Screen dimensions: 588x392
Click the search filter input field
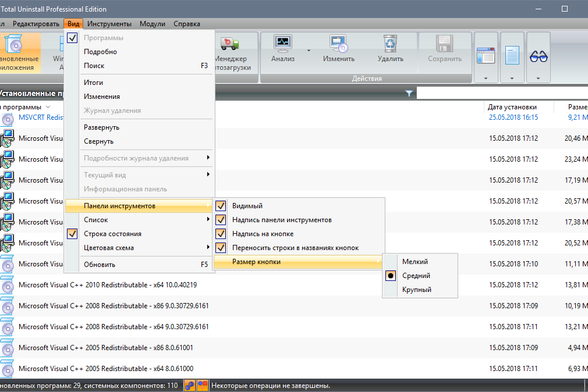tap(502, 93)
